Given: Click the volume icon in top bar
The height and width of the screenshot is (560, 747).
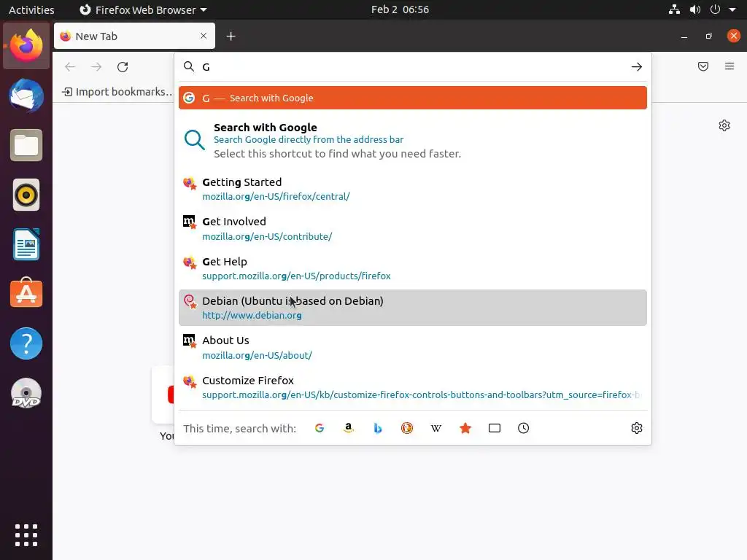Looking at the screenshot, I should (x=695, y=9).
